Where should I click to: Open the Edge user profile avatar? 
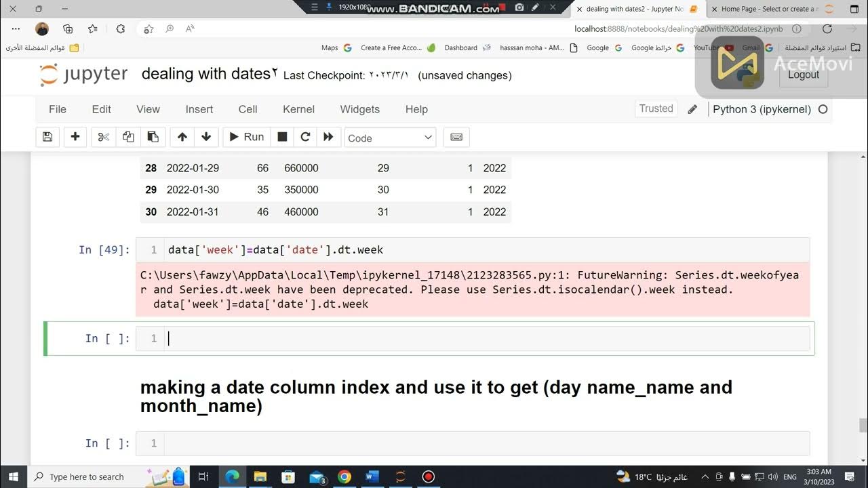point(42,29)
